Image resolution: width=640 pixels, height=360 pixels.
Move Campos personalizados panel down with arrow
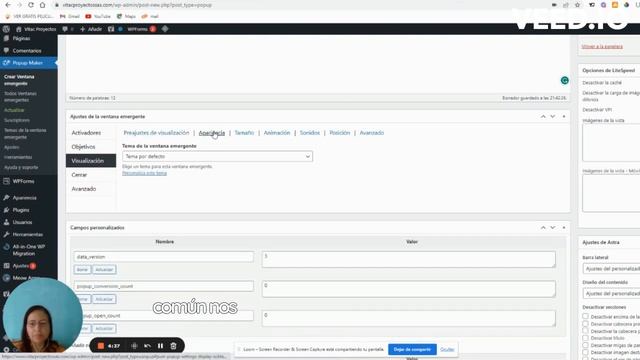(553, 228)
